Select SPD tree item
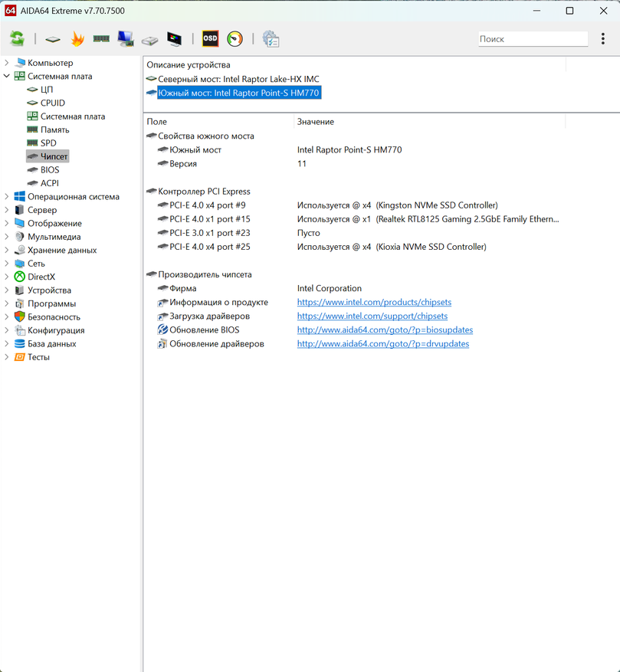The image size is (620, 672). [48, 143]
